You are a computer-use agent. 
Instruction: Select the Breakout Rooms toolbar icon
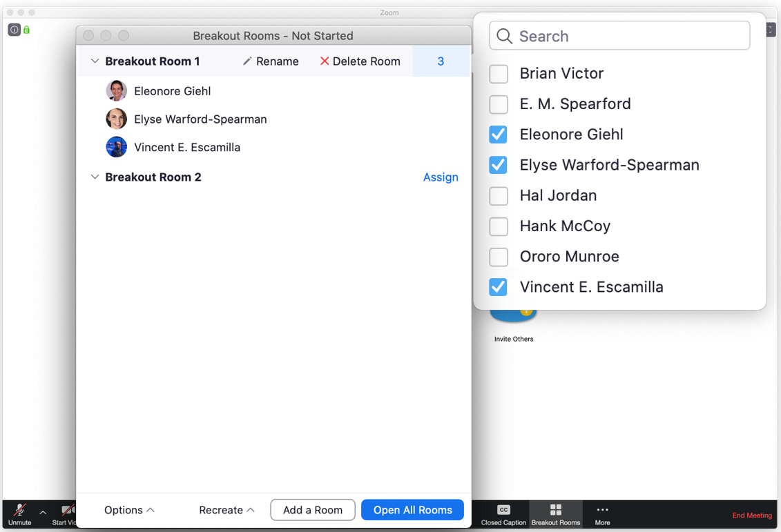point(555,511)
